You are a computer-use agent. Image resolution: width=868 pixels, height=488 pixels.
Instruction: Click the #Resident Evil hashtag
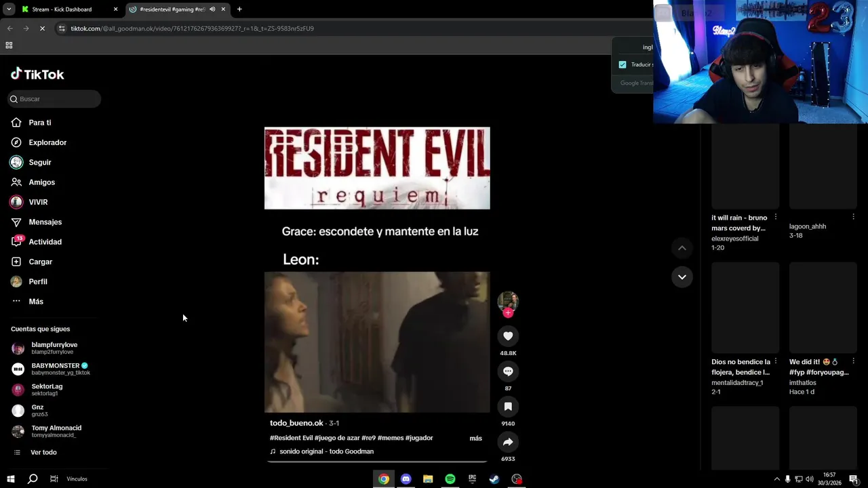[x=291, y=438]
